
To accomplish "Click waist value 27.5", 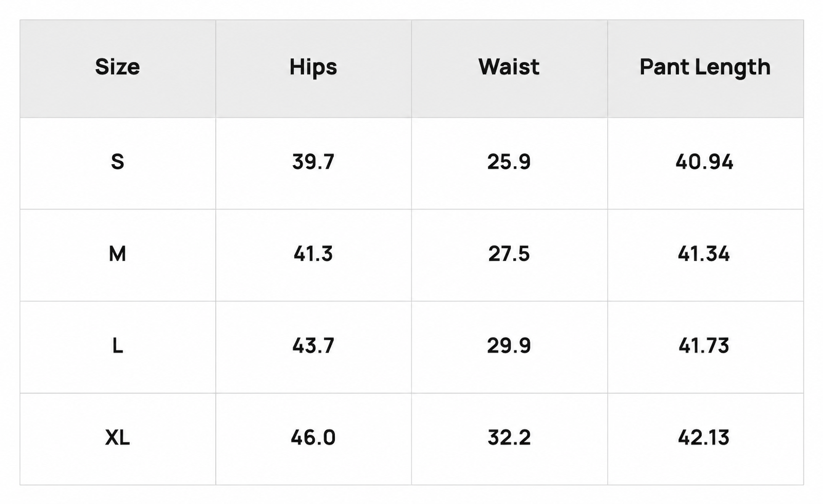I will [509, 254].
